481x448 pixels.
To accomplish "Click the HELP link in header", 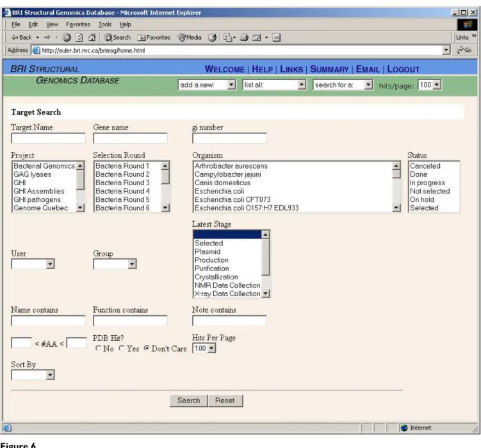I will (x=263, y=69).
